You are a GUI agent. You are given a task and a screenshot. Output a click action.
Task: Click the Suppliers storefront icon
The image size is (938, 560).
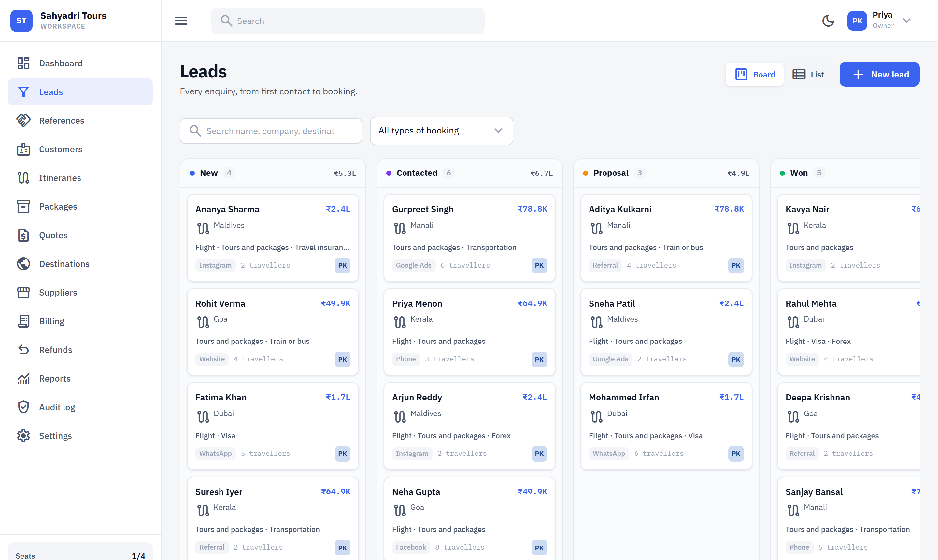pos(23,293)
